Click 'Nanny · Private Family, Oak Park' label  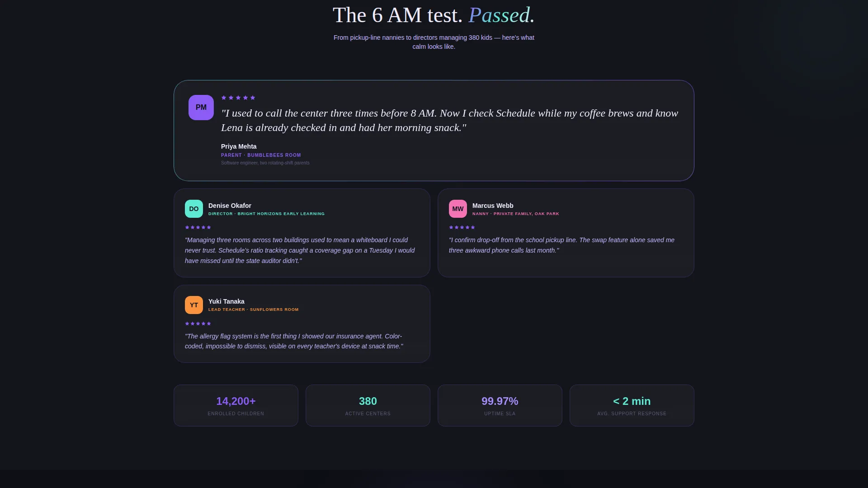[x=516, y=214]
